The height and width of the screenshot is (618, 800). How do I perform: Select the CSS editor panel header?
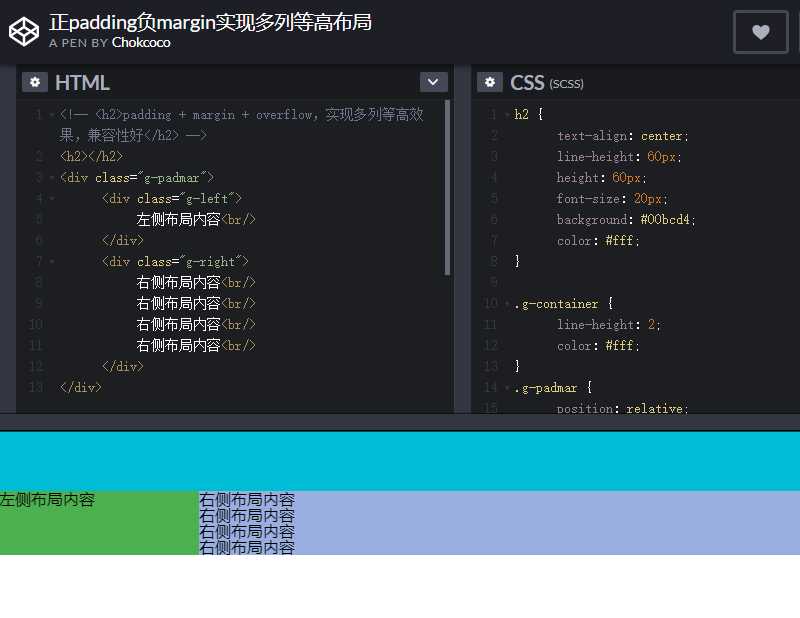(527, 82)
